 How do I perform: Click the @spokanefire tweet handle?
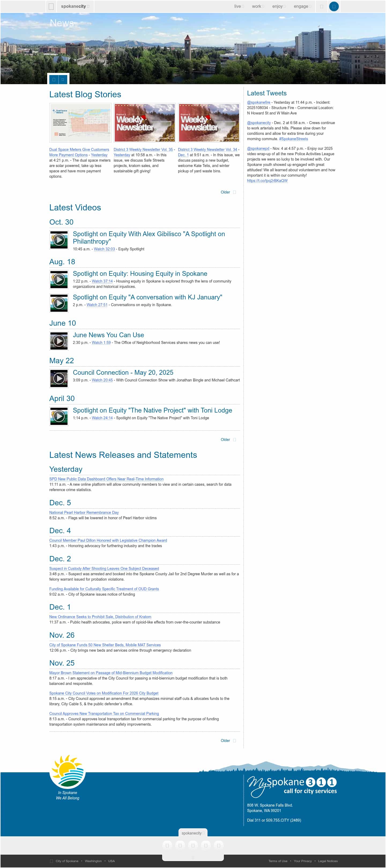click(259, 102)
